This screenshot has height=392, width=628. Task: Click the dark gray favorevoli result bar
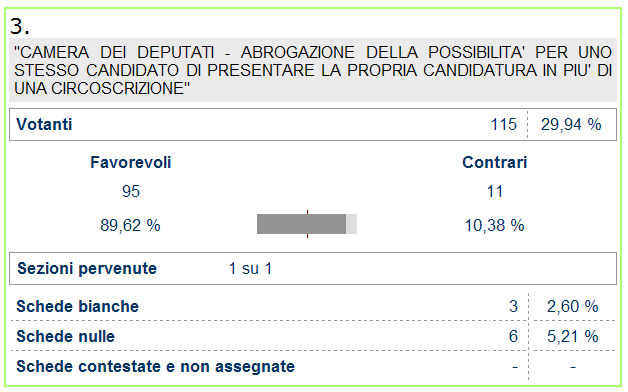(301, 224)
